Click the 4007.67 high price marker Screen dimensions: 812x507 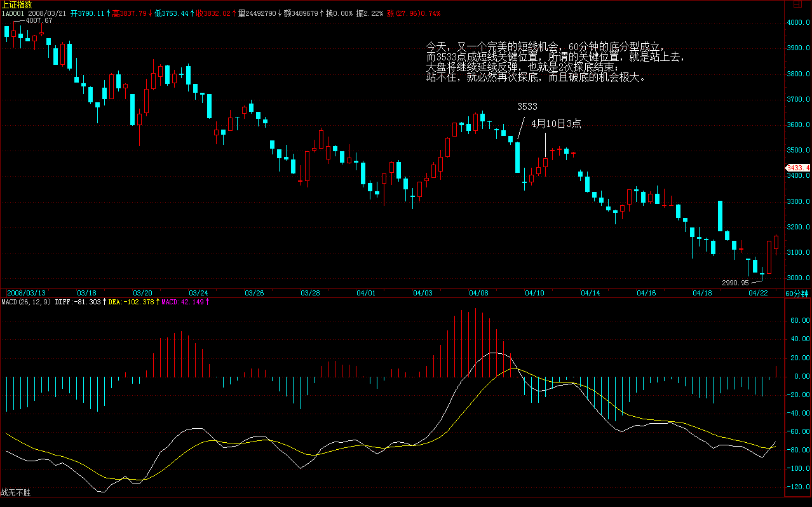tap(39, 21)
